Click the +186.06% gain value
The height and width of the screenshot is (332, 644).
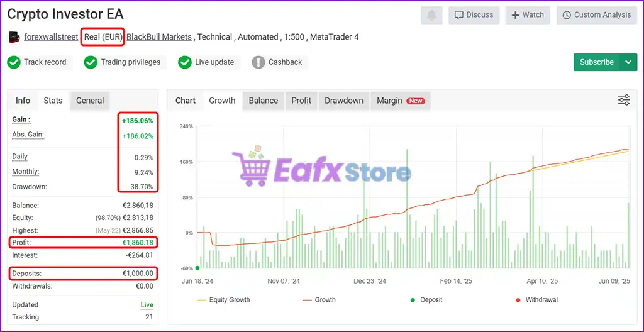pos(138,121)
